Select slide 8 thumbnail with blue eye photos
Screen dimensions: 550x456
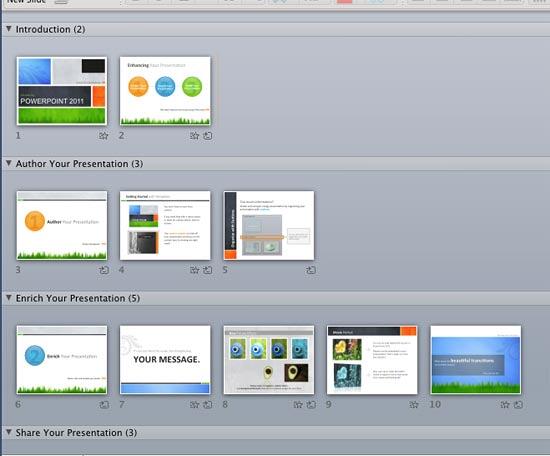(x=269, y=360)
